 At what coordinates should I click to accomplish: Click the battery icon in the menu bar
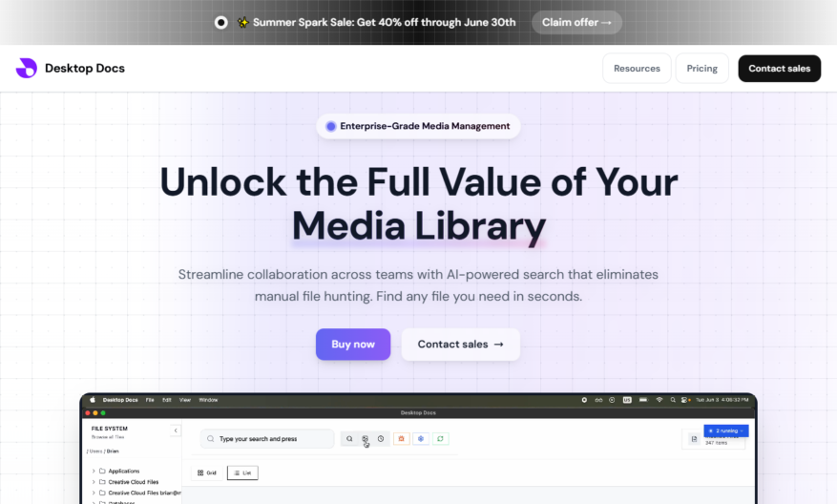[x=643, y=399]
